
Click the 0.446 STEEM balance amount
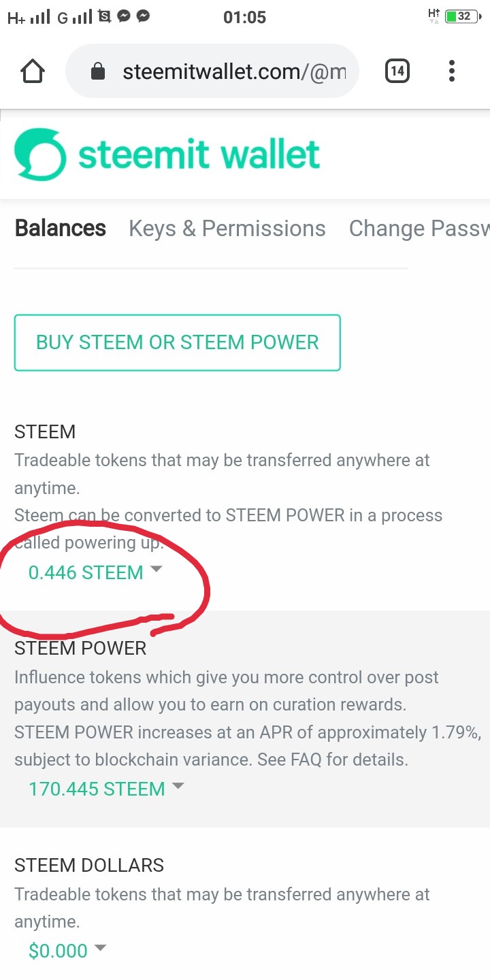coord(86,572)
